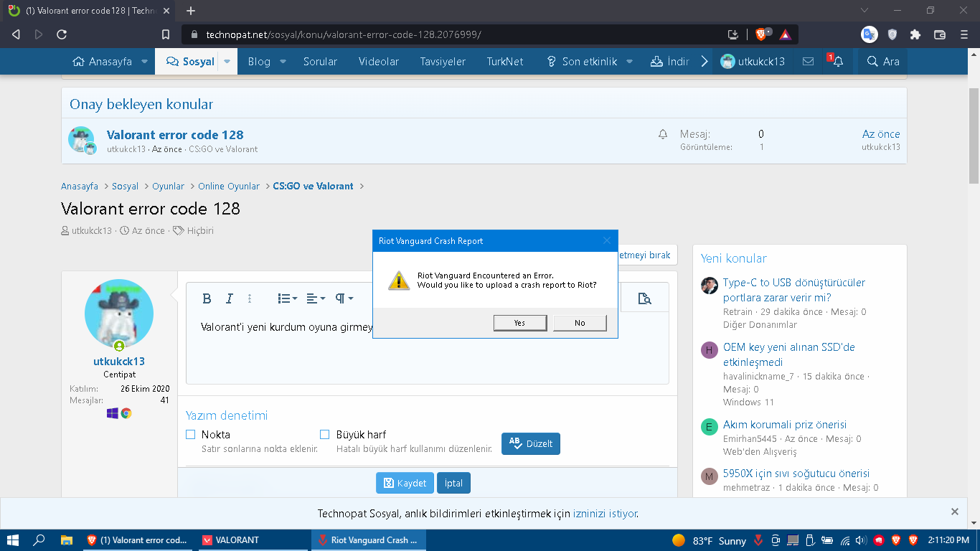The image size is (980, 551).
Task: Enable the Büyük harf checkbox
Action: click(324, 434)
